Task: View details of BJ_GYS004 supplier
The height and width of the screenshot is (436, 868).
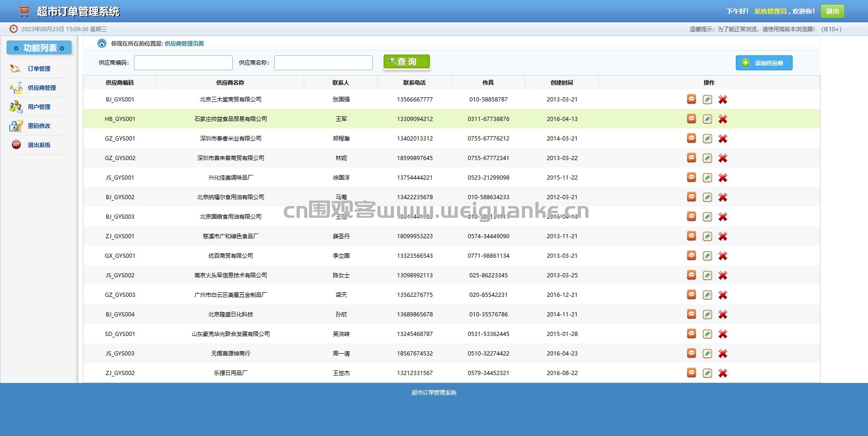Action: click(x=692, y=314)
